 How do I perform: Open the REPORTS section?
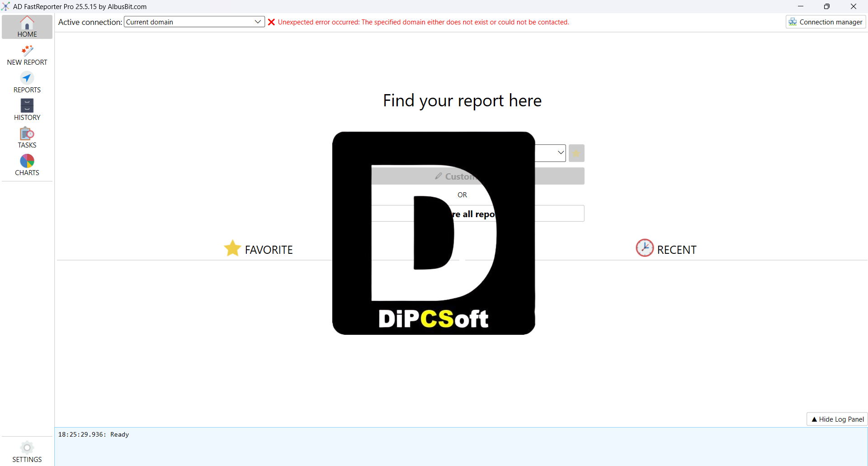point(27,83)
